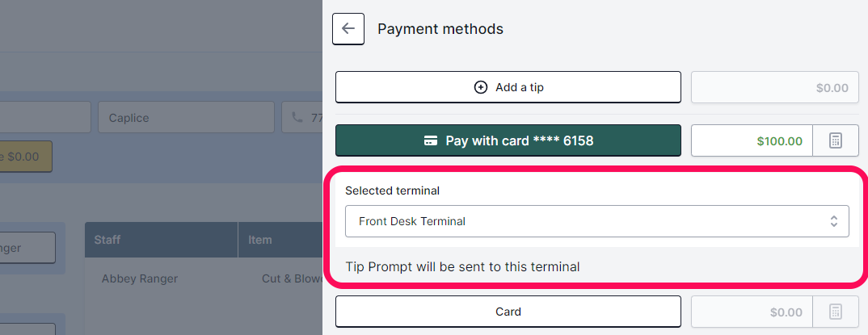Click the Tip Prompt terminal notice text
The image size is (868, 335).
pos(462,267)
